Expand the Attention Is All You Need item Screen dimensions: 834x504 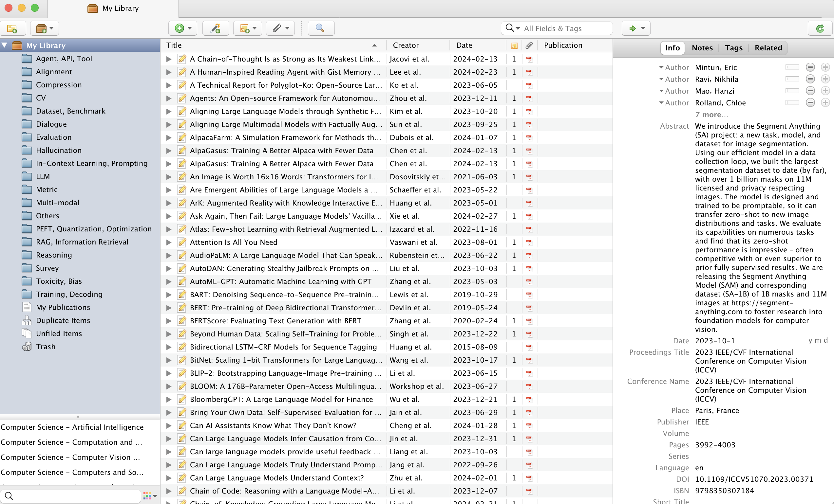pos(169,242)
